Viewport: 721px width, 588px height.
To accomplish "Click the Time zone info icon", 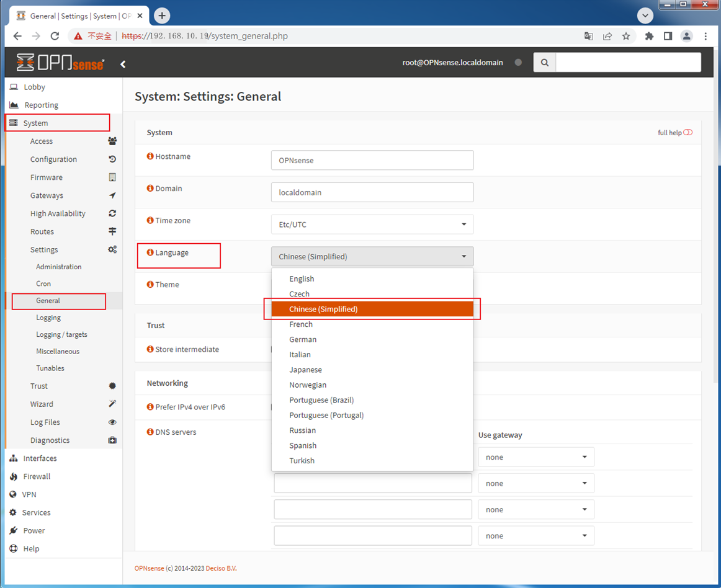I will click(150, 220).
